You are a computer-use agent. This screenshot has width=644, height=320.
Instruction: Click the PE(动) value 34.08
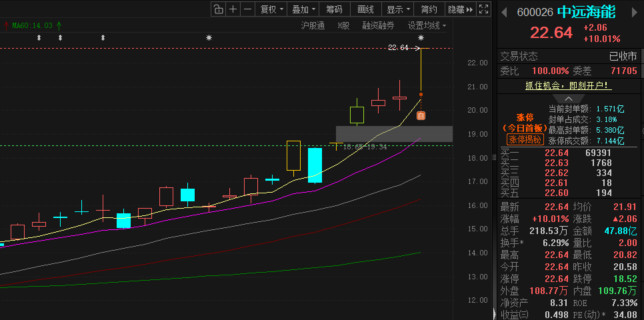point(625,315)
